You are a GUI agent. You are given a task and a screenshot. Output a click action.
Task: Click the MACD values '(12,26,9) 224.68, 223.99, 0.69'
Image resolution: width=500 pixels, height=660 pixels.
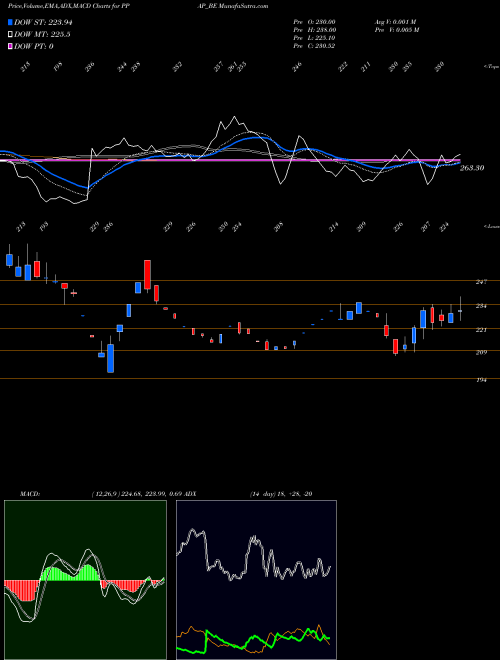[136, 494]
